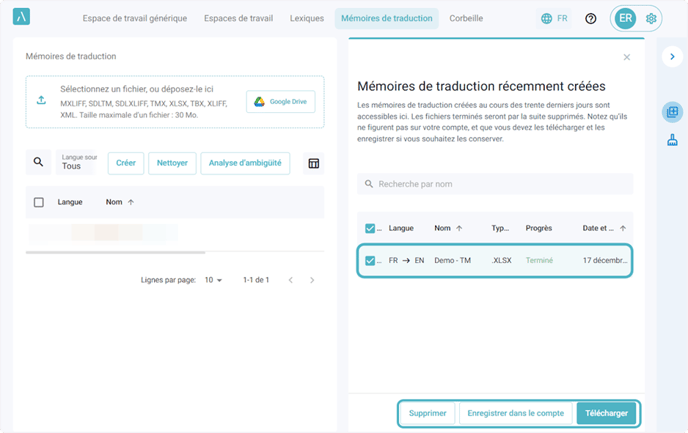This screenshot has height=433, width=688.
Task: Click the search magnifier icon in left panel
Action: click(39, 163)
